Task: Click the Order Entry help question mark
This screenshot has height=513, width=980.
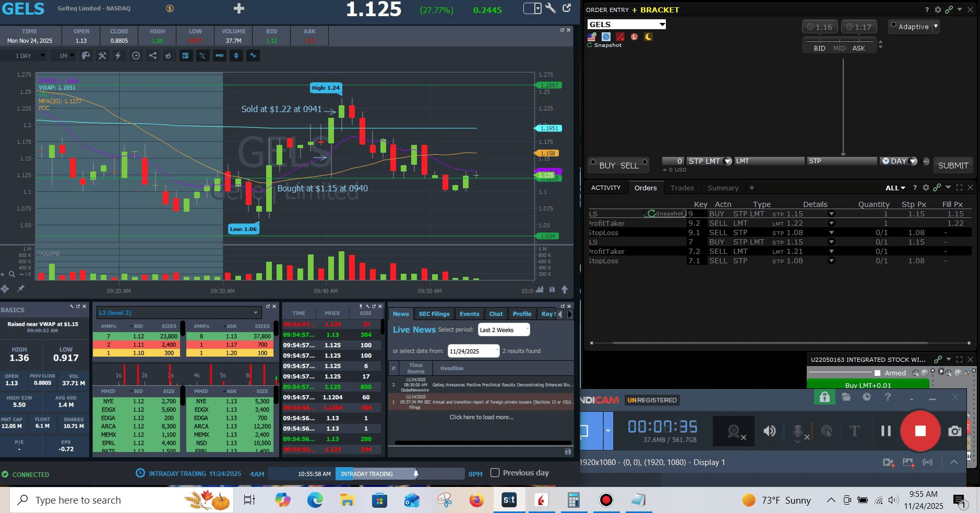Action: click(927, 9)
